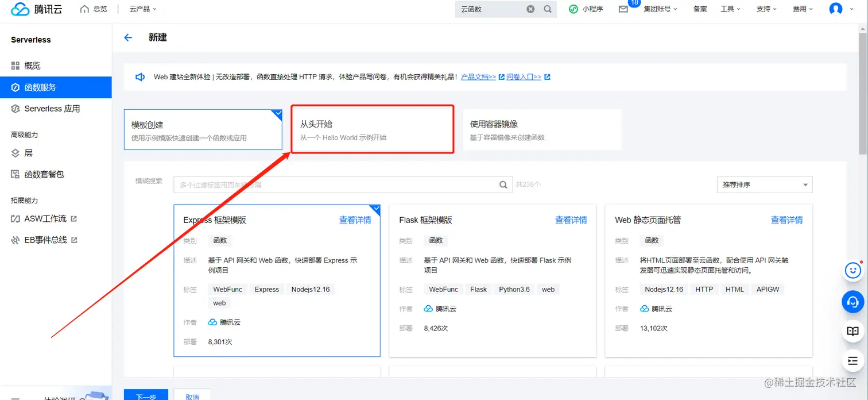Viewport: 868px width, 400px height.
Task: Click the Tencent Cloud logo
Action: [x=37, y=9]
